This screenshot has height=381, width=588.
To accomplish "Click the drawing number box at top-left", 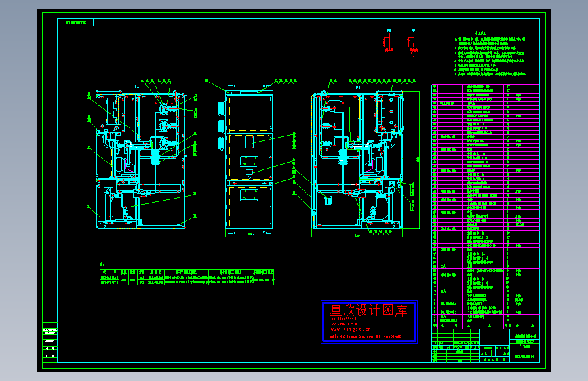I will tap(75, 22).
